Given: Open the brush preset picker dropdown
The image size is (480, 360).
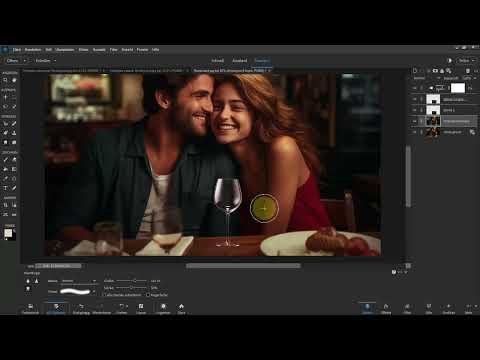Looking at the screenshot, I should click(94, 292).
